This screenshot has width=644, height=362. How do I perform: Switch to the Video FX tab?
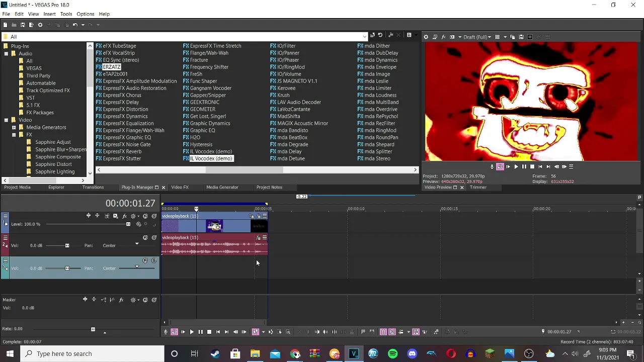[x=180, y=187]
